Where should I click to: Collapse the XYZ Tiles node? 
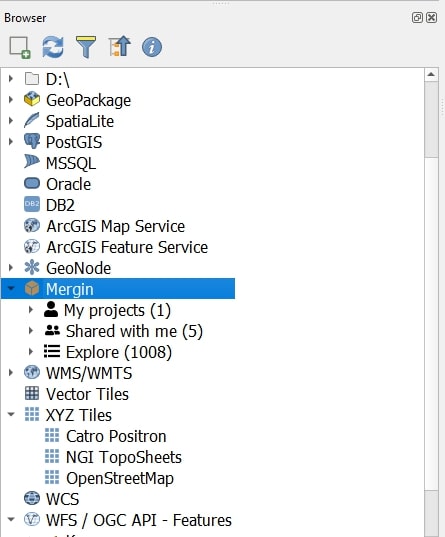pyautogui.click(x=11, y=414)
